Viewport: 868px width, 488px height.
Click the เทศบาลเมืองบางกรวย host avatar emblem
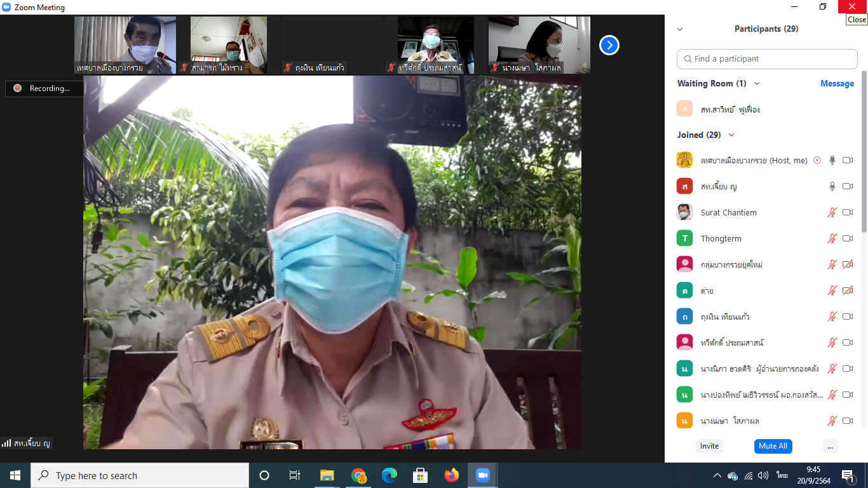684,160
